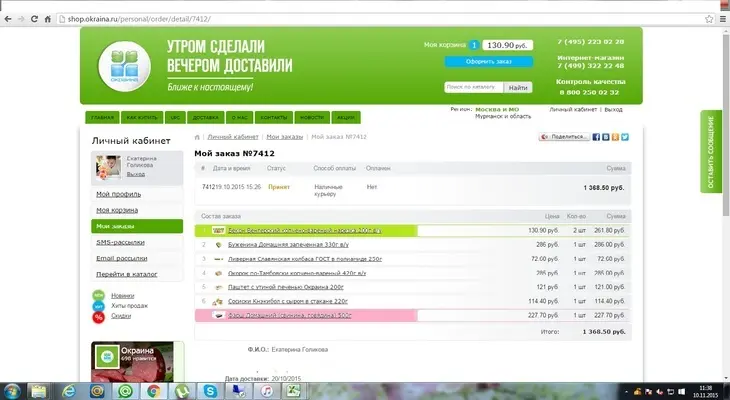Viewport: 730px width, 400px height.
Task: Click the Оформить заказ button
Action: (x=488, y=61)
